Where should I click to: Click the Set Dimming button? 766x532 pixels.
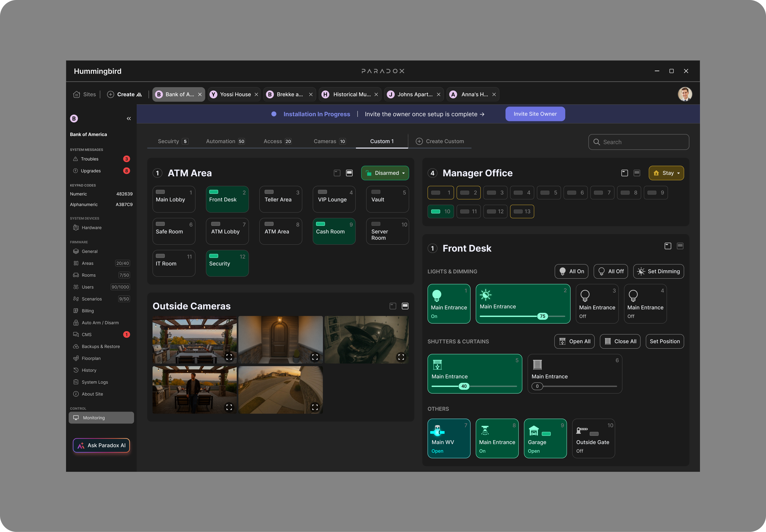658,271
